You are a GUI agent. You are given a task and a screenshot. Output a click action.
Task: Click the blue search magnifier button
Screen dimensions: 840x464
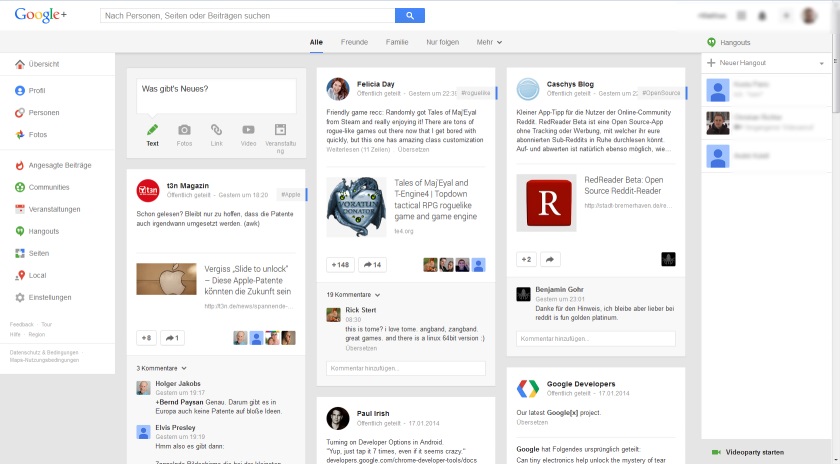point(410,16)
